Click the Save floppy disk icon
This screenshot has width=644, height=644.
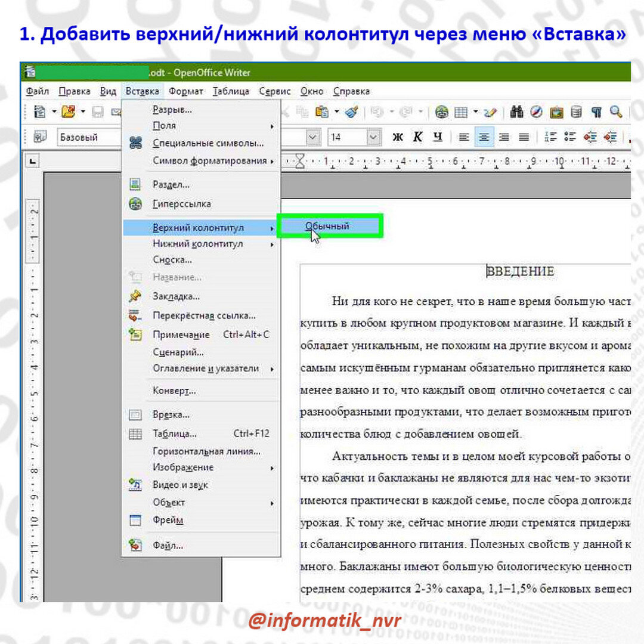pyautogui.click(x=98, y=112)
